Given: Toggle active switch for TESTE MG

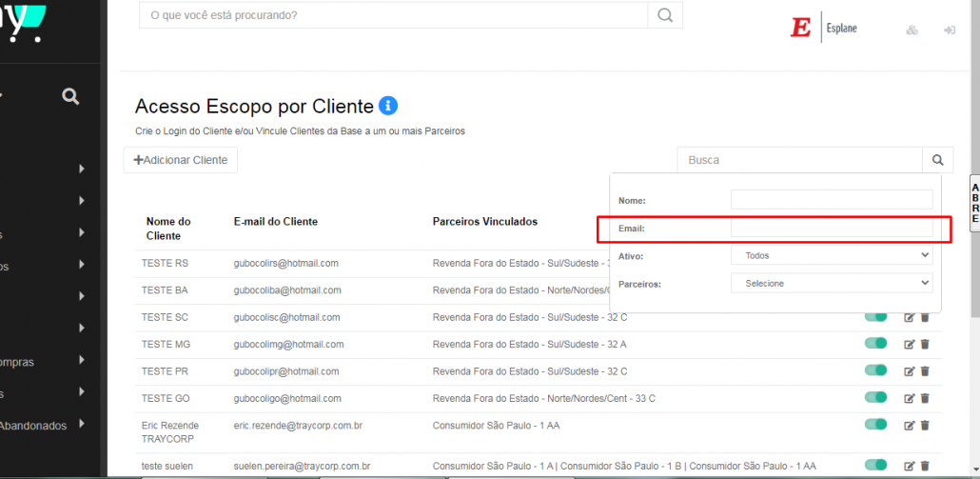Looking at the screenshot, I should click(875, 344).
